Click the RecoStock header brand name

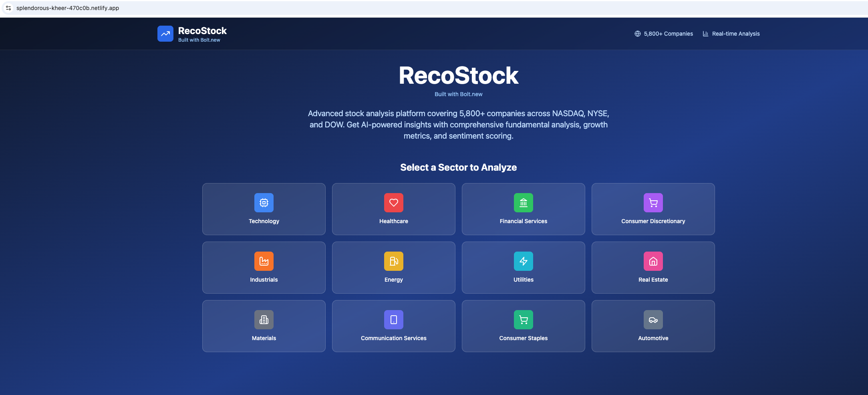tap(202, 31)
